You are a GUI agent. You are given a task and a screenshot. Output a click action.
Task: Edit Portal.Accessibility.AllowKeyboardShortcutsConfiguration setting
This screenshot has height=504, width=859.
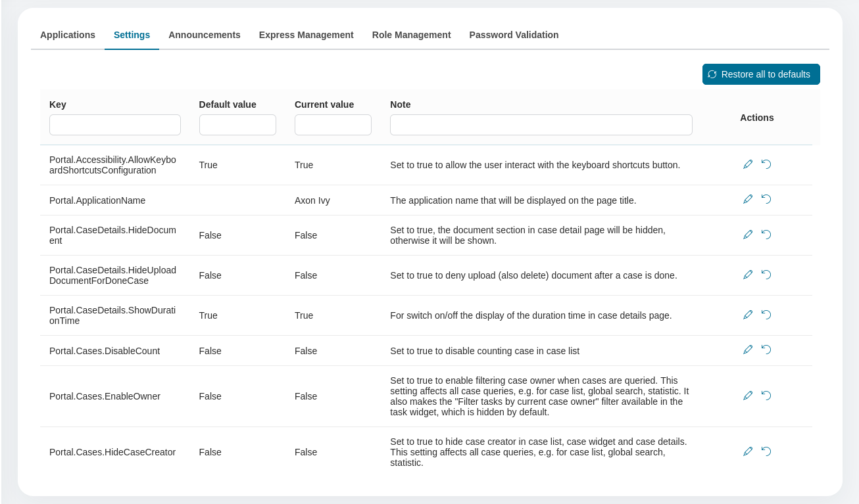coord(748,164)
